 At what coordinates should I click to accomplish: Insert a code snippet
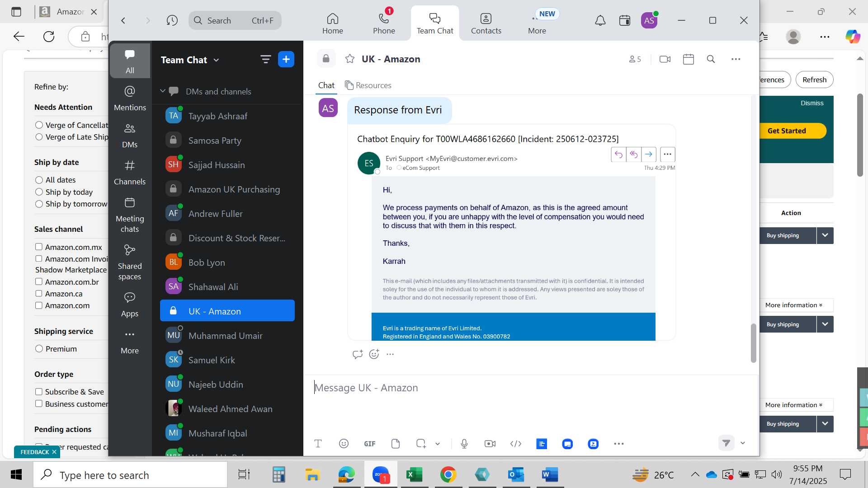point(515,444)
